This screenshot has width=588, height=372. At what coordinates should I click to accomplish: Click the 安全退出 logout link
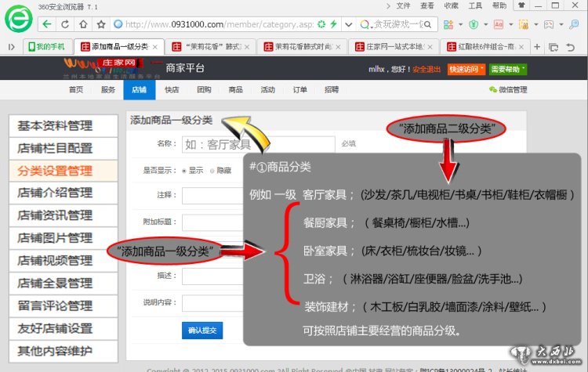coord(426,70)
